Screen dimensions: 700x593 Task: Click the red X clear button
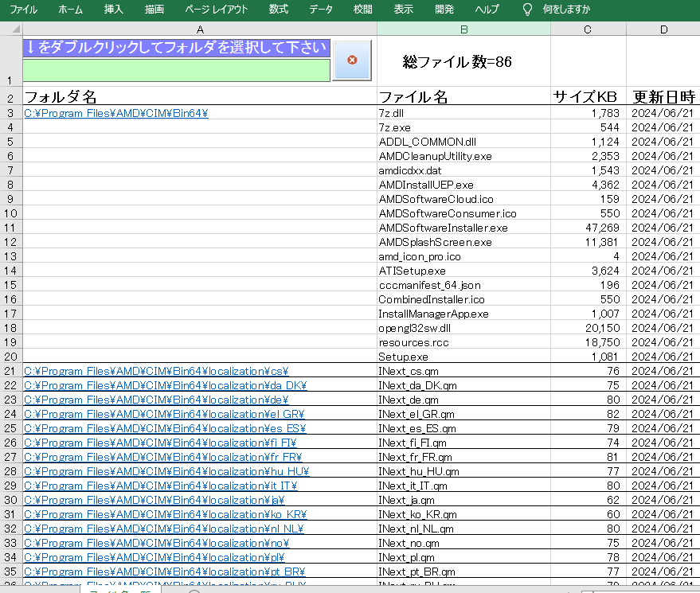[352, 60]
